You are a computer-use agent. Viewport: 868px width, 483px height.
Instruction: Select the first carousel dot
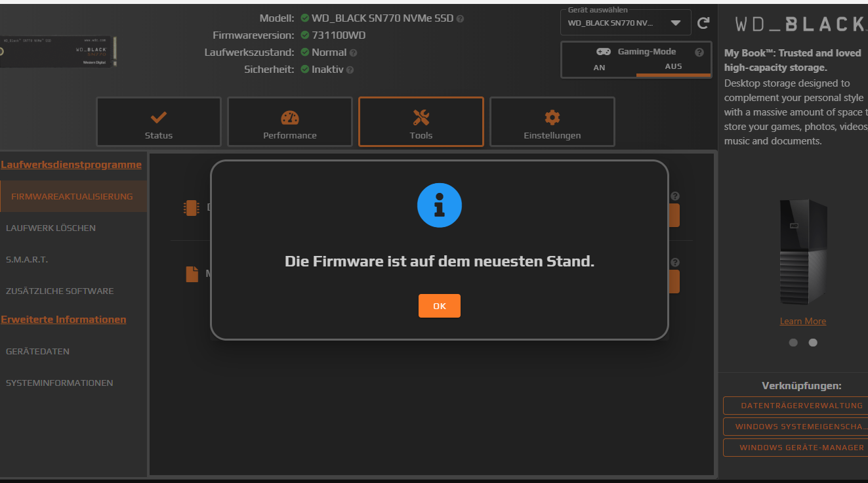793,343
